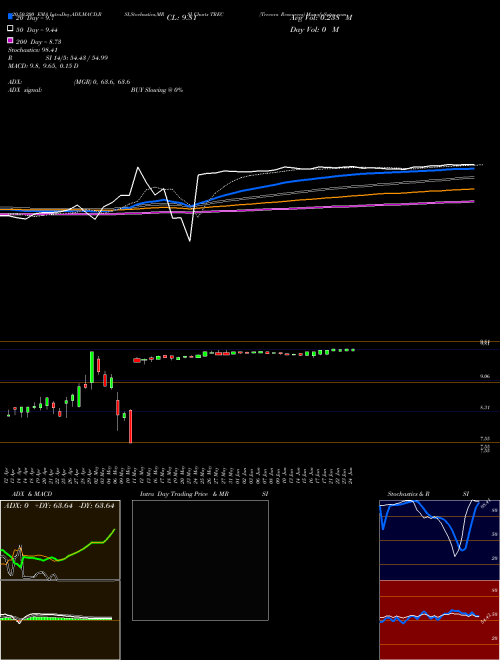Click the 'Day Vol: 0 M' label
The image size is (500, 660).
click(314, 29)
